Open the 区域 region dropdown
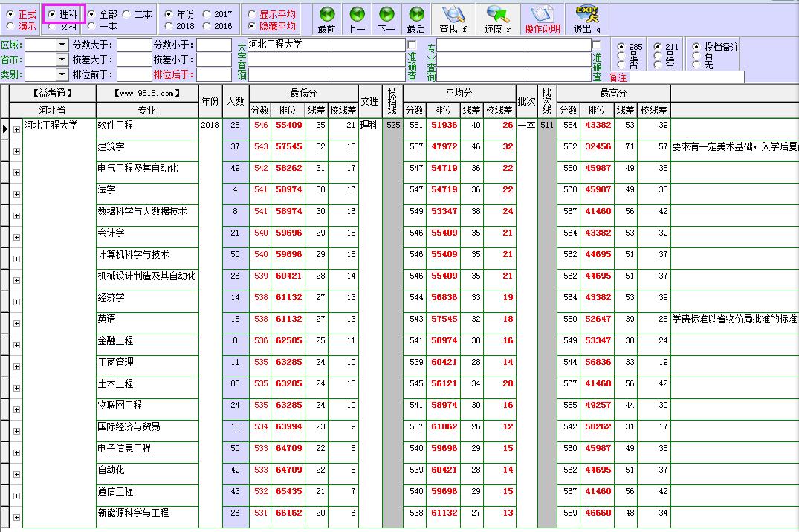799x532 pixels. (x=62, y=45)
